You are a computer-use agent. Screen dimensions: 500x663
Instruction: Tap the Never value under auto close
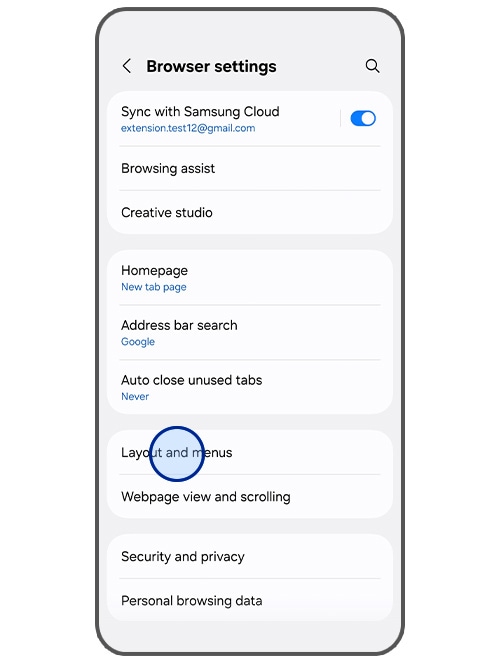click(x=135, y=397)
